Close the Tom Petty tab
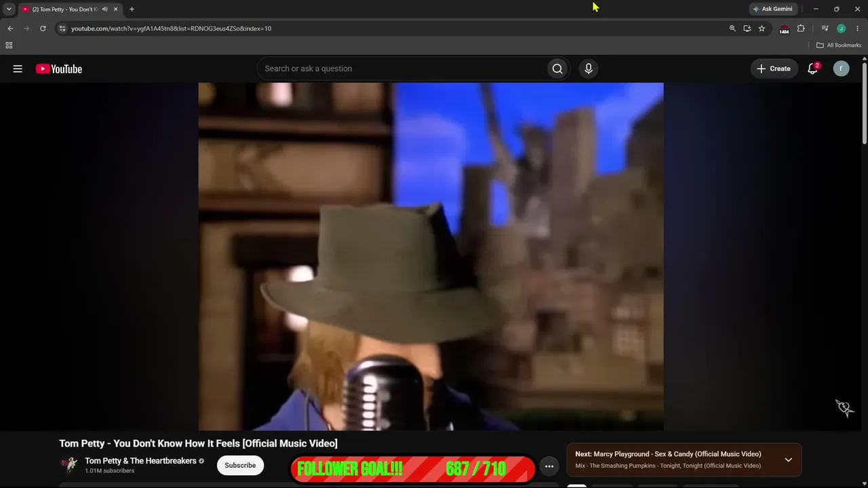Screen dimensions: 868x488 115,9
